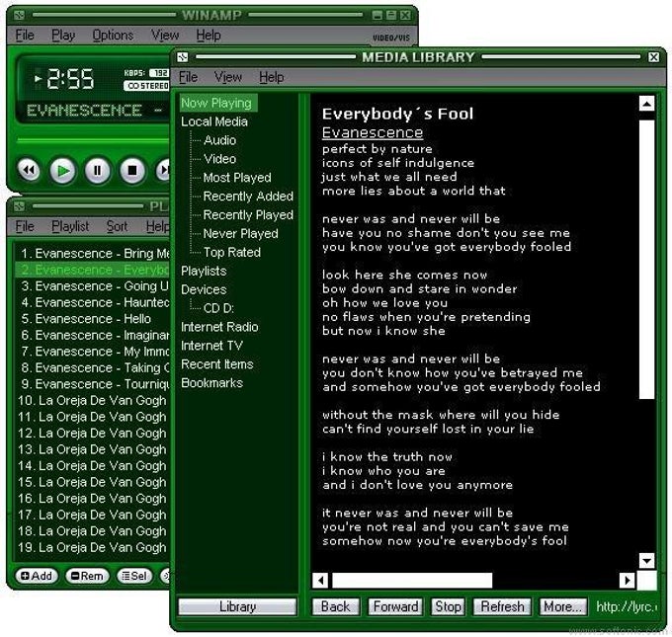
Task: Click the horizontal scroll right arrow
Action: (x=627, y=581)
